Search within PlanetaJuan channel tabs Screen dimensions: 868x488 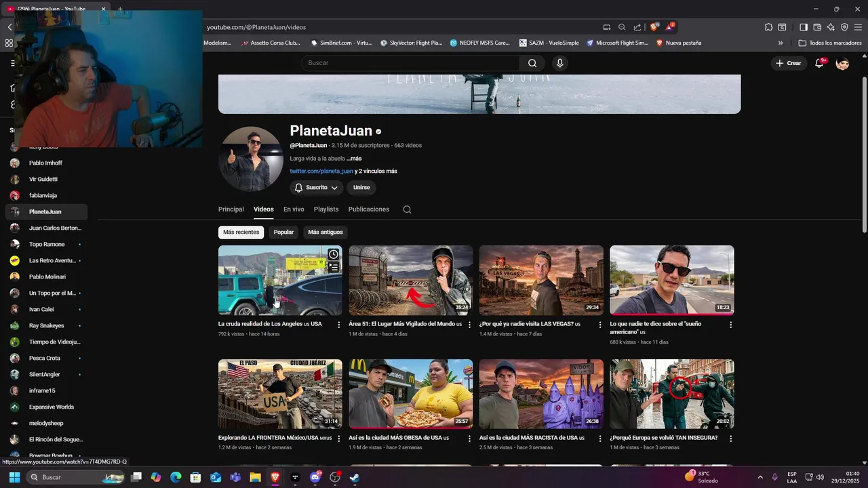407,209
